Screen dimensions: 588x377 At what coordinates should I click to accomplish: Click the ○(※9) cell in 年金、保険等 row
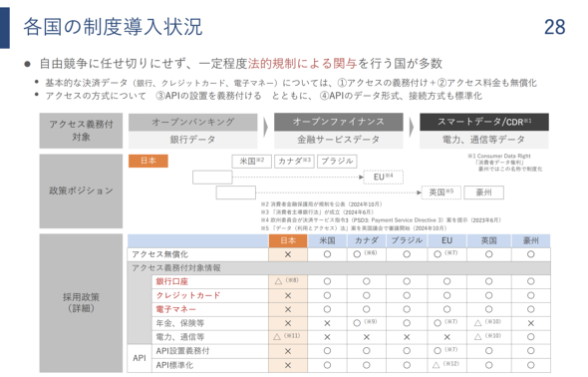coord(367,323)
